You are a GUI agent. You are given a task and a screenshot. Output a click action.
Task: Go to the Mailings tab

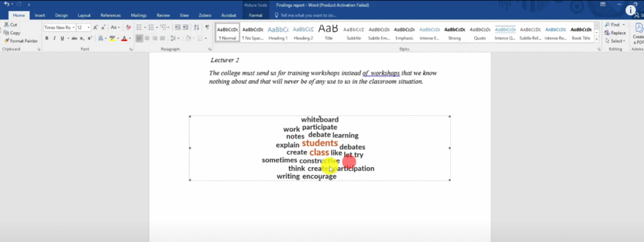139,15
